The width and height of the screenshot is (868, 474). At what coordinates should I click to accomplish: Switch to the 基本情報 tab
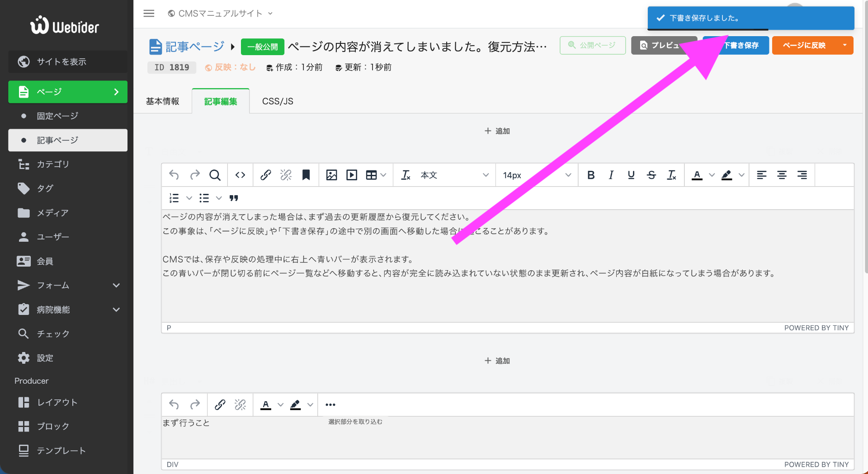click(x=163, y=101)
